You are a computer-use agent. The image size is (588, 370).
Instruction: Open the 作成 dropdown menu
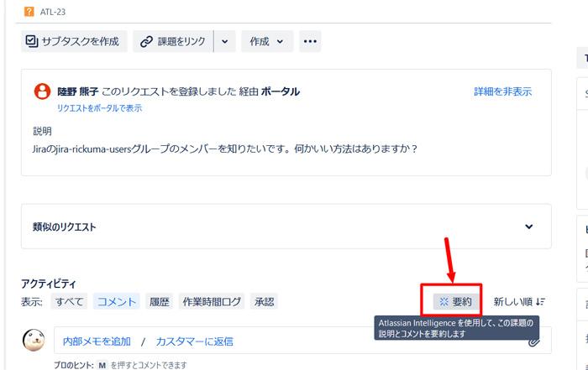(x=266, y=41)
